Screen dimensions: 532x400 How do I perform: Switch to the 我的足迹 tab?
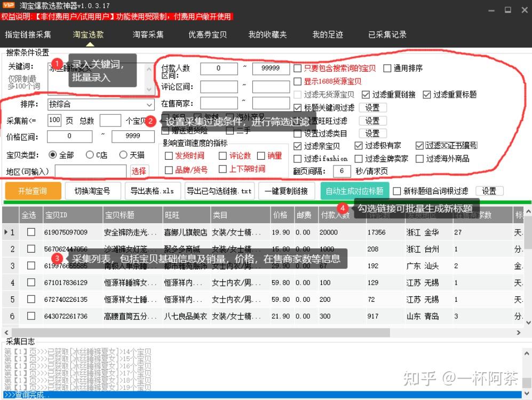[328, 34]
